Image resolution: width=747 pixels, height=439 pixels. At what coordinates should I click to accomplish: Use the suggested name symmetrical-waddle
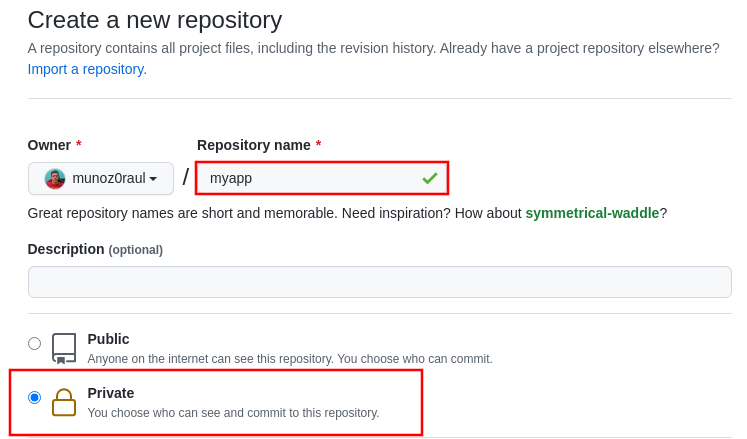click(592, 213)
